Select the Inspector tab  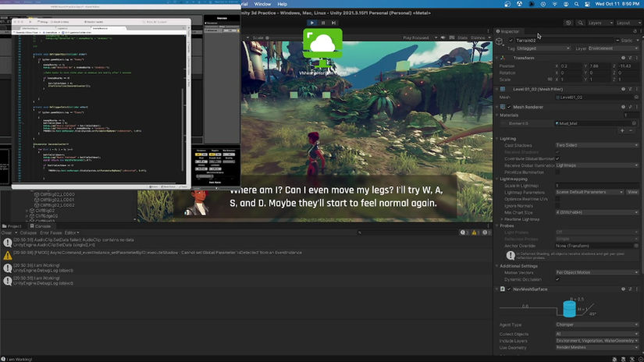(x=507, y=31)
